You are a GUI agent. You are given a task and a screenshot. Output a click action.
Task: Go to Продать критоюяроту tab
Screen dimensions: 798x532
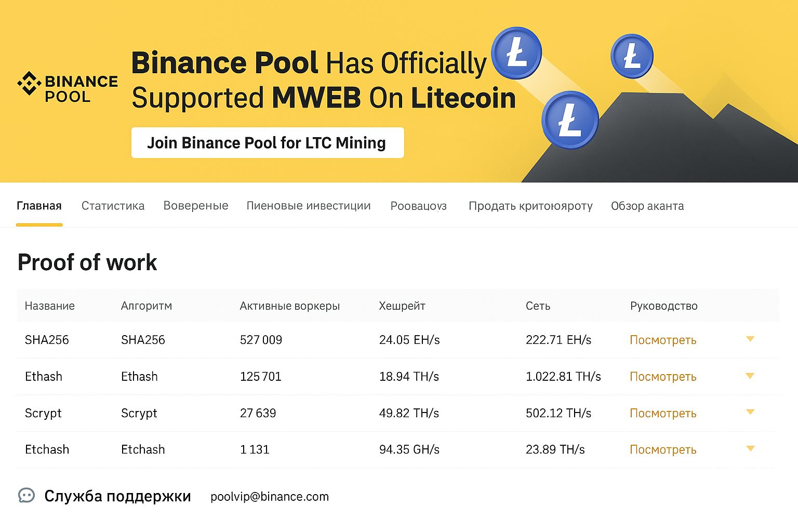coord(530,206)
